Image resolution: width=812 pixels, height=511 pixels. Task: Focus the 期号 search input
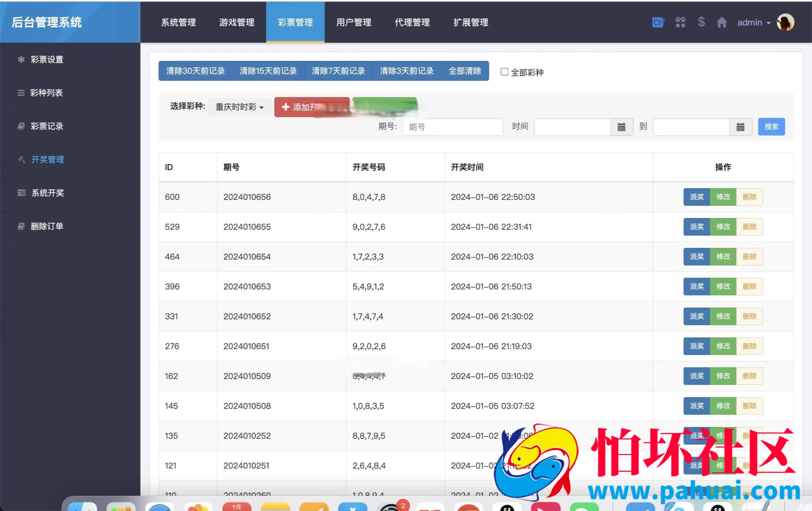click(x=453, y=127)
